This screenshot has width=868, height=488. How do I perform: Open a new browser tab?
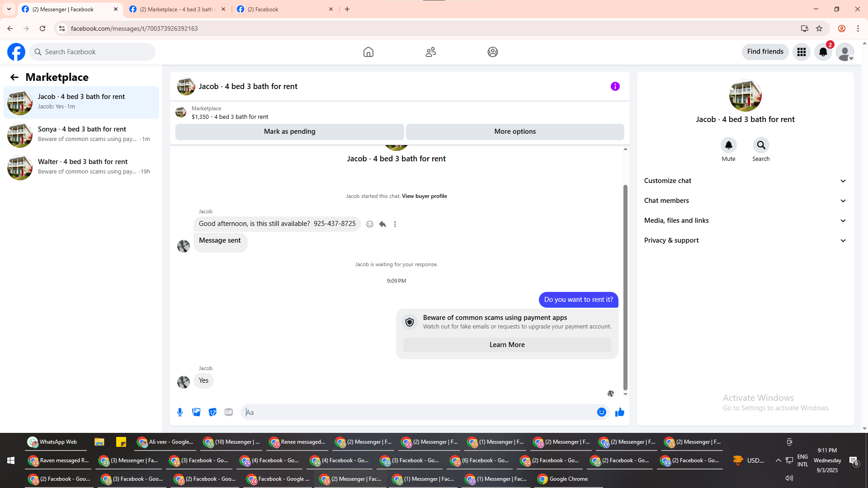pos(347,9)
